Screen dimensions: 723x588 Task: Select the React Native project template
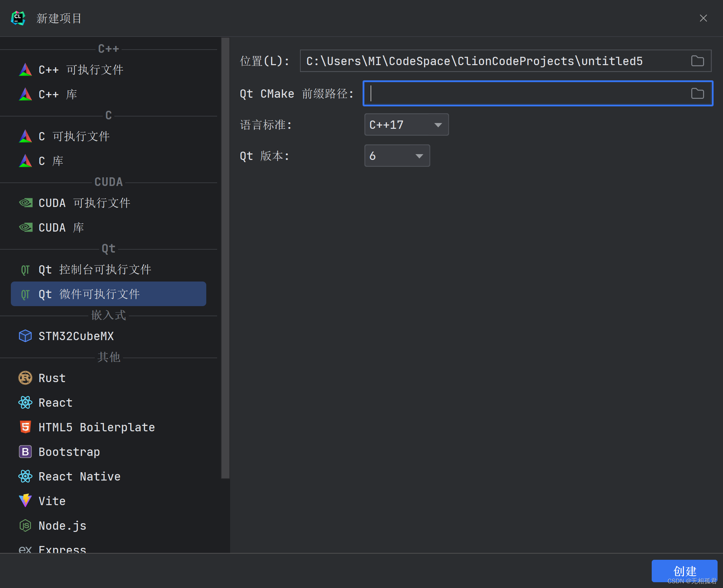[x=80, y=476]
